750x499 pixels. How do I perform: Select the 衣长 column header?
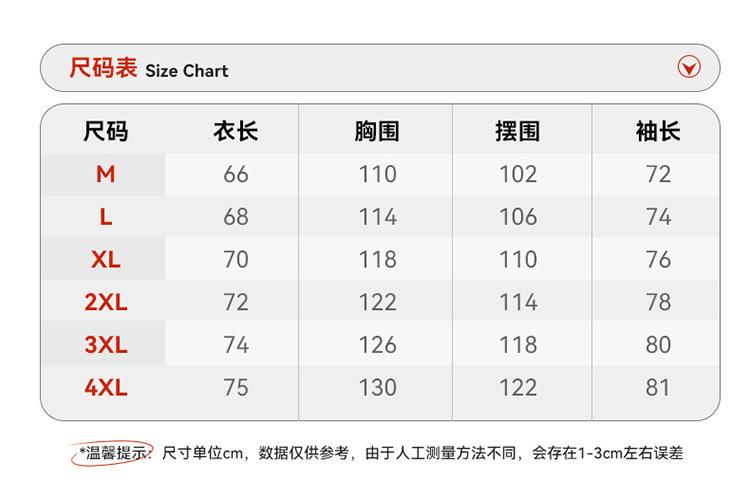pyautogui.click(x=236, y=131)
